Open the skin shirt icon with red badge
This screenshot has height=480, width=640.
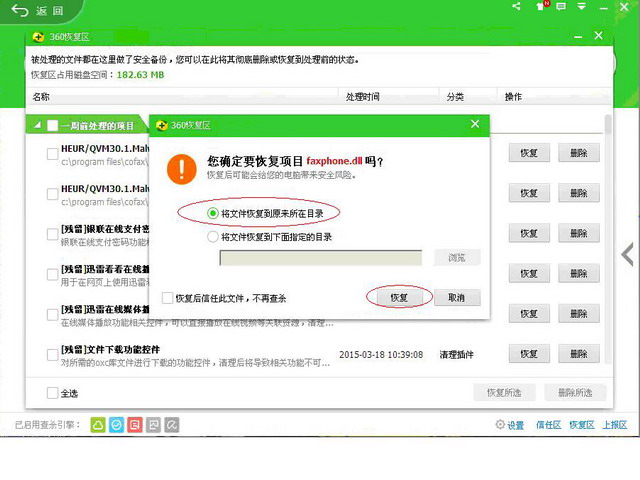click(542, 6)
